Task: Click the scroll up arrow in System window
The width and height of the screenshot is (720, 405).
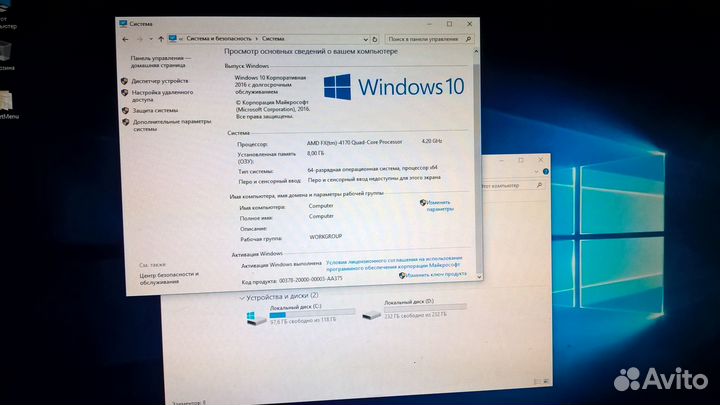Action: pos(476,51)
